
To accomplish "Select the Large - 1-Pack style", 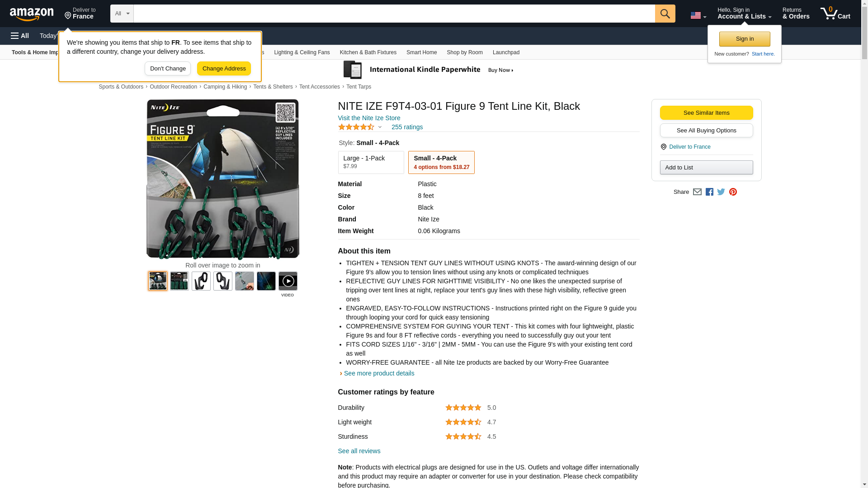I will pyautogui.click(x=371, y=162).
